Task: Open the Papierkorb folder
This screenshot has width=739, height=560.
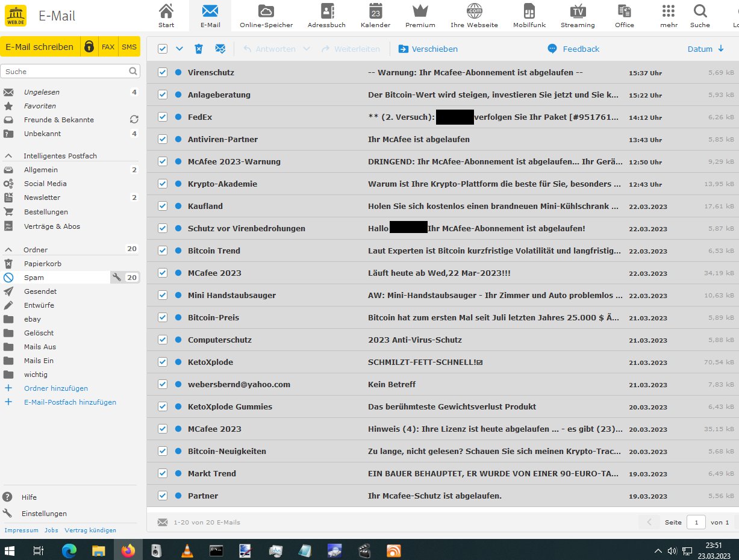Action: 43,264
